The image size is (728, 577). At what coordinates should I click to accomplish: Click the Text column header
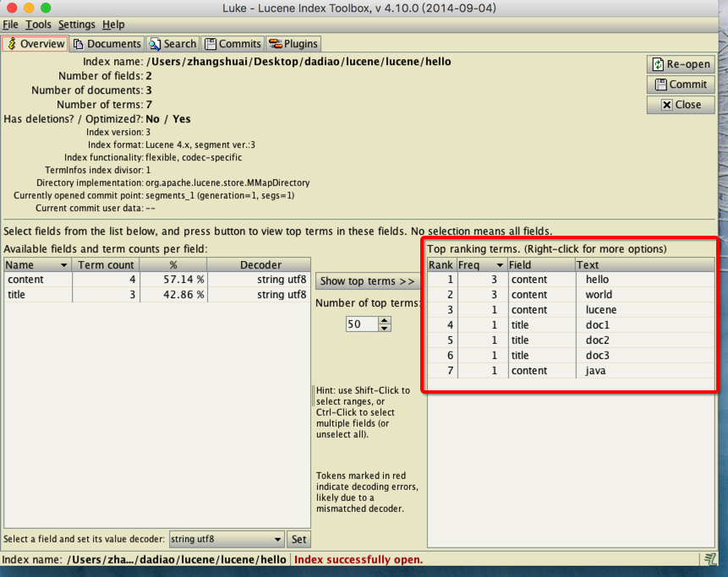[645, 264]
